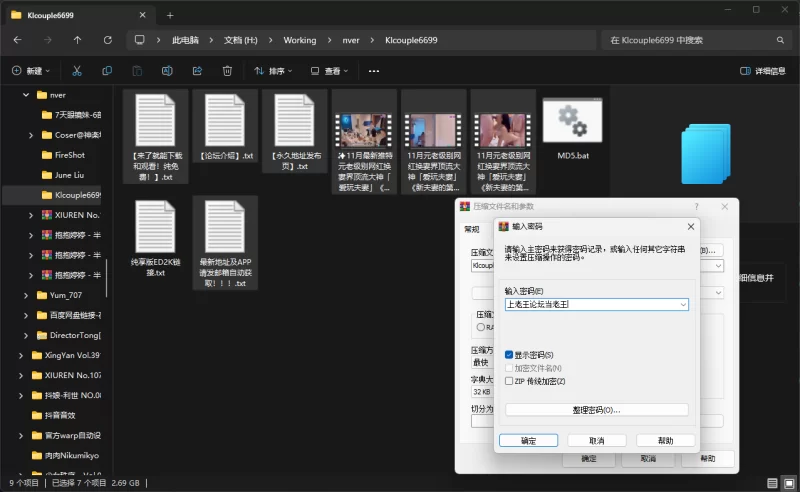The width and height of the screenshot is (800, 492).
Task: Enable the ZIP 传统加密 checkbox
Action: click(x=509, y=381)
